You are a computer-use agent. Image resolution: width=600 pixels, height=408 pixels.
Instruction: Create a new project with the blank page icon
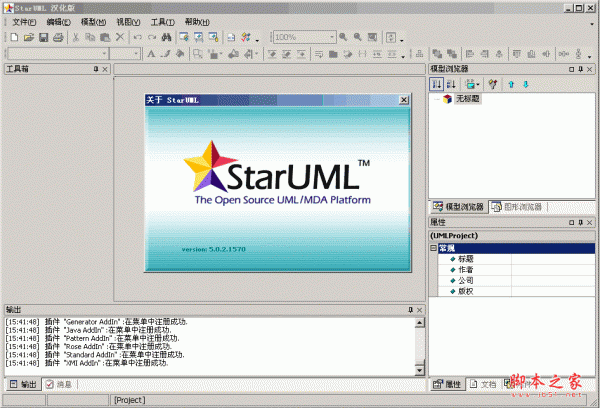pyautogui.click(x=14, y=37)
